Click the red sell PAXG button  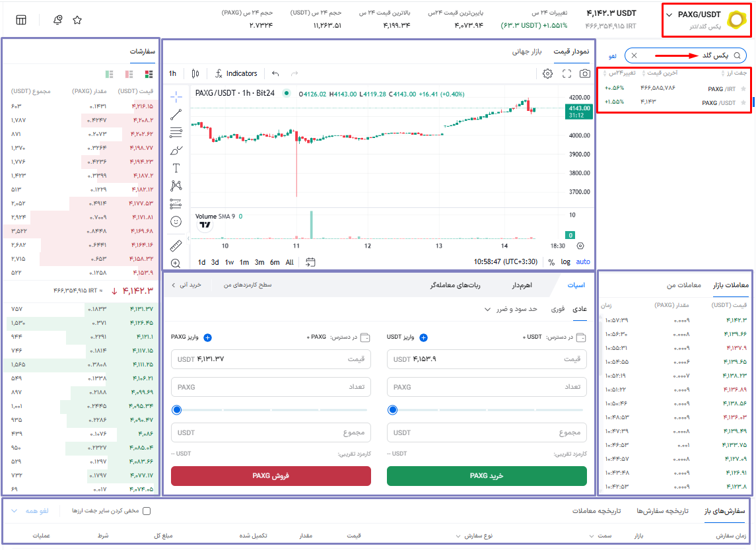point(271,476)
